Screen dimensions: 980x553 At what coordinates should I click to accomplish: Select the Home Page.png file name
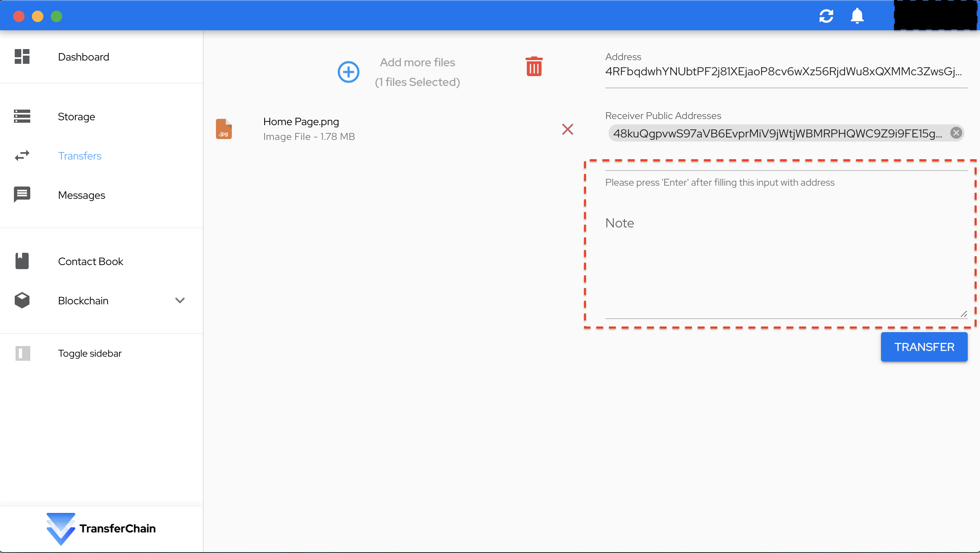pos(301,121)
